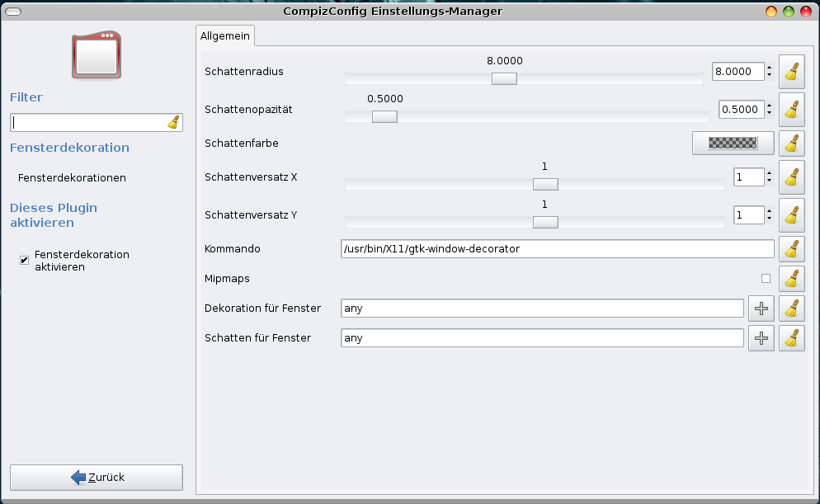Reset Schatten für Fenster with broom icon
Screen dimensions: 820x504
click(x=791, y=338)
